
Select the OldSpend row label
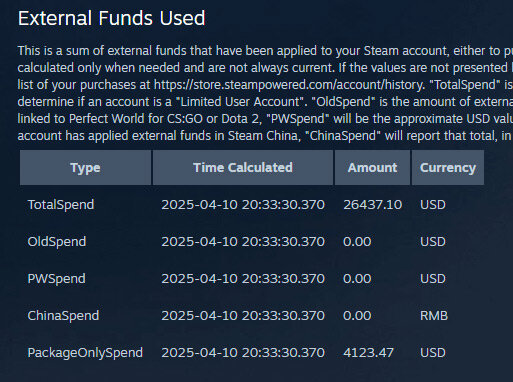point(57,242)
